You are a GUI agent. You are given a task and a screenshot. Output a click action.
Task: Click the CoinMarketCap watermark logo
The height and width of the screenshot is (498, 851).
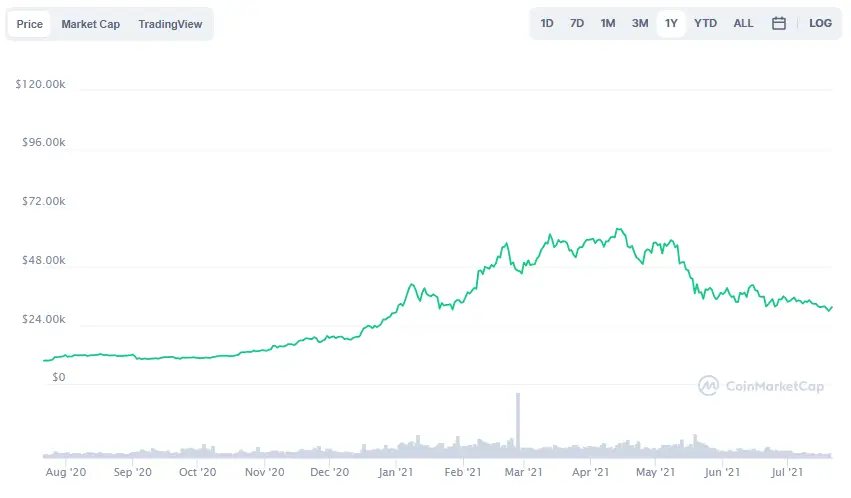click(761, 386)
